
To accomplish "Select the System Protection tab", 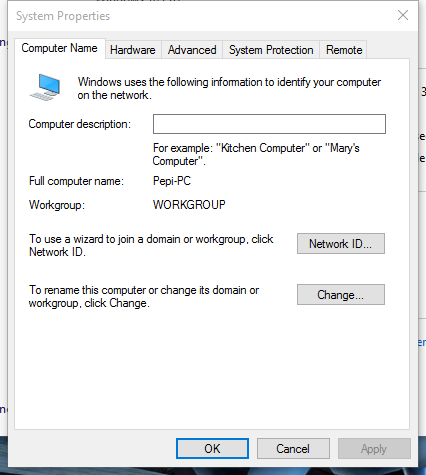I will point(271,50).
